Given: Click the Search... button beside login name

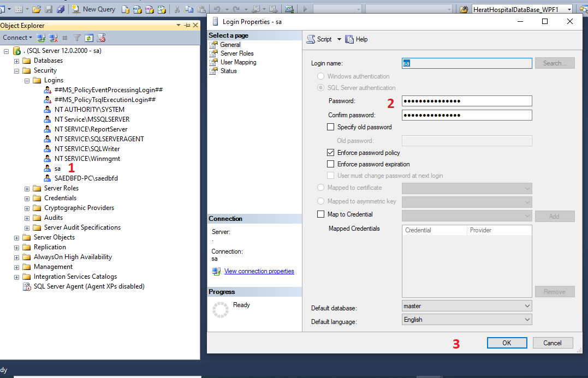Looking at the screenshot, I should 555,63.
